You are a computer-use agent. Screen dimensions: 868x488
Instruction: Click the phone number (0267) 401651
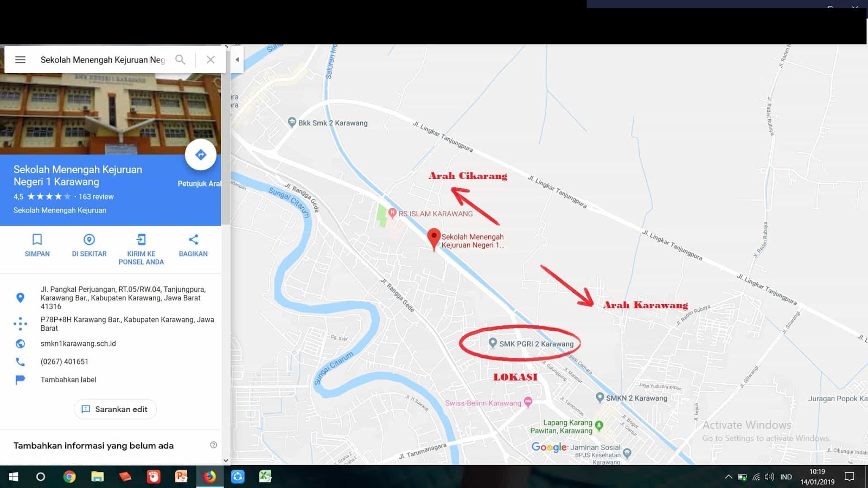(65, 362)
